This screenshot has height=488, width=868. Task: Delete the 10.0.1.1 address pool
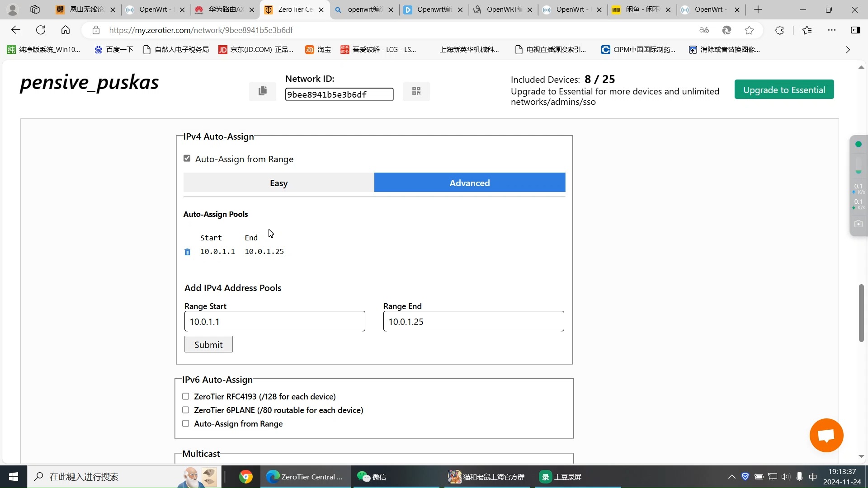(187, 252)
